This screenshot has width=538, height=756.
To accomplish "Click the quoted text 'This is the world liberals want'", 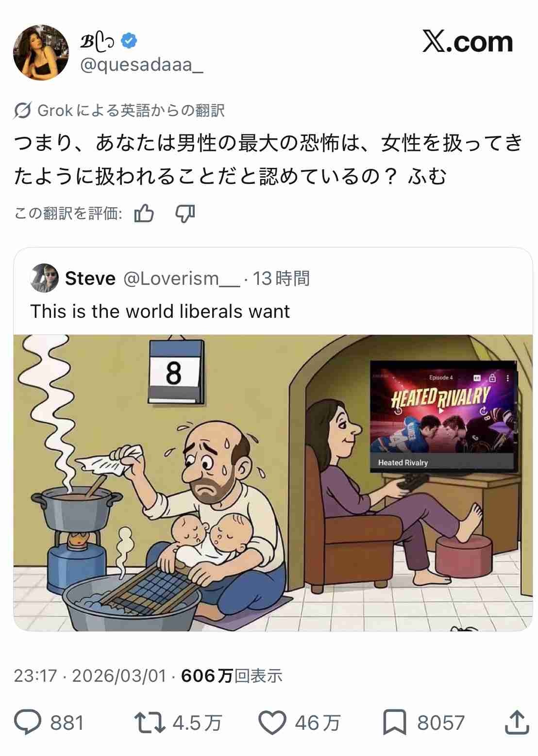I will click(x=160, y=311).
